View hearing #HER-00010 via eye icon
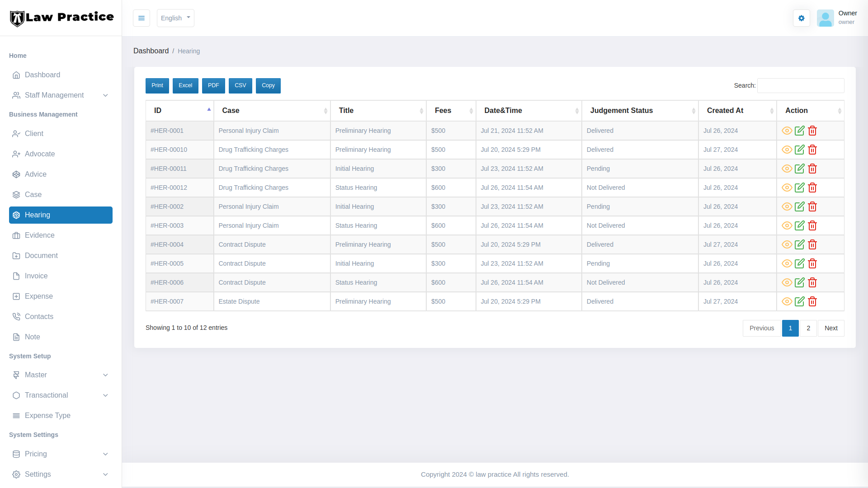868x488 pixels. (x=787, y=150)
